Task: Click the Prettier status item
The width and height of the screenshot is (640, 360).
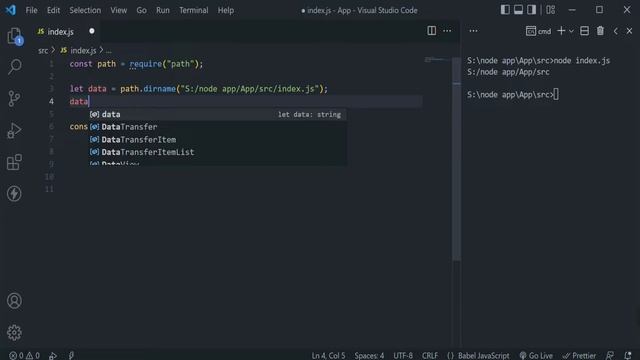Action: point(579,356)
